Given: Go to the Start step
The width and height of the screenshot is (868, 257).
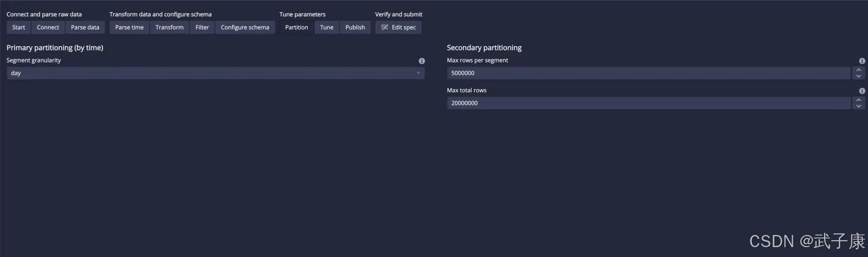Looking at the screenshot, I should point(19,27).
